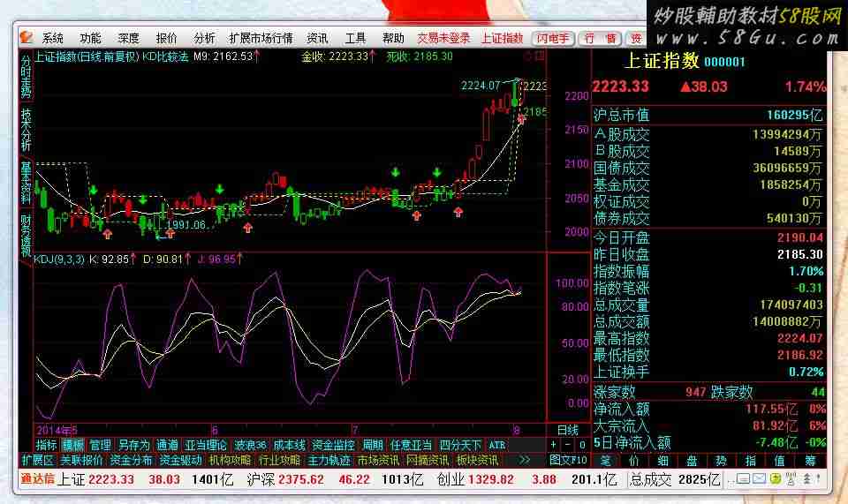The width and height of the screenshot is (848, 504).
Task: Expand more bottom tabs with >> arrow
Action: pyautogui.click(x=525, y=460)
